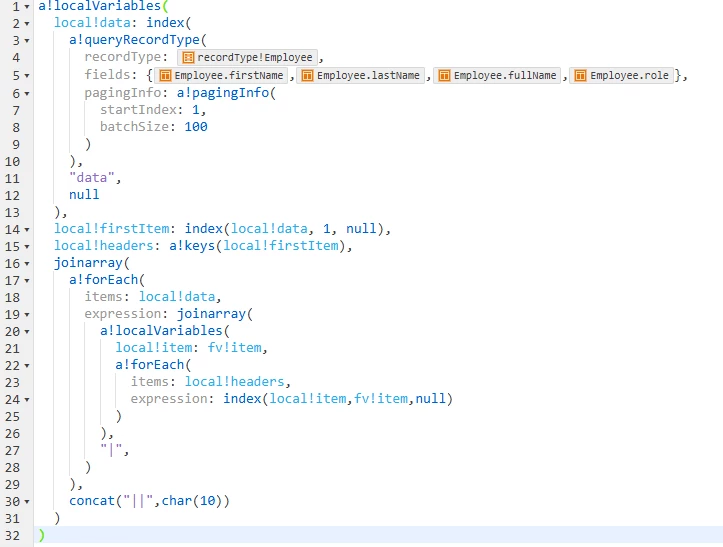Collapse the fields fold arrow on line 5
Image resolution: width=723 pixels, height=547 pixels.
pos(27,75)
